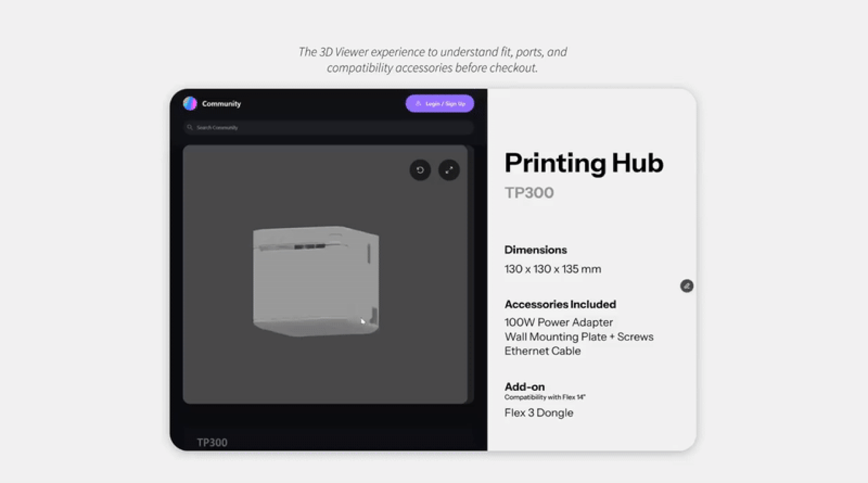Viewport: 868px width, 483px height.
Task: Select the rotate control above the model viewer
Action: coord(420,170)
